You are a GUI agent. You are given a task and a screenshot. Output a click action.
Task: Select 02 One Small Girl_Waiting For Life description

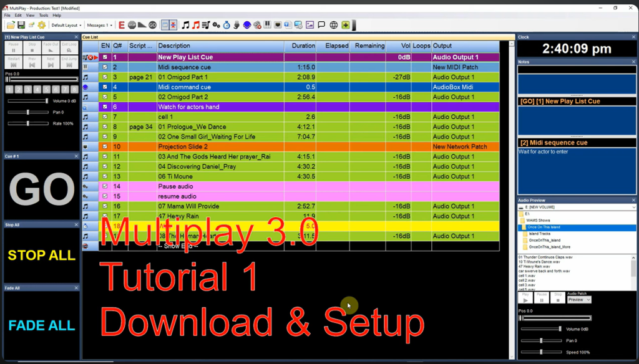207,136
